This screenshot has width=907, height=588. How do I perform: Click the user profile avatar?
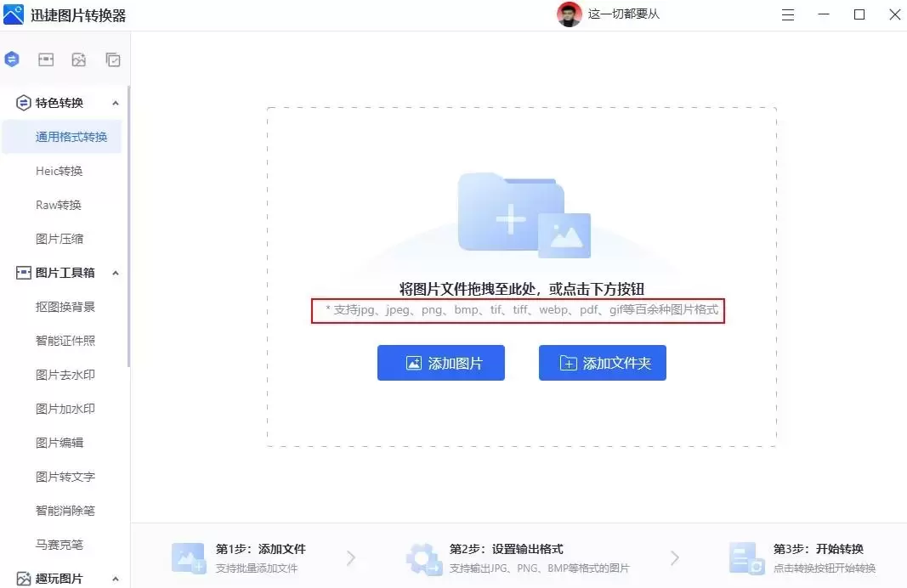click(x=568, y=14)
